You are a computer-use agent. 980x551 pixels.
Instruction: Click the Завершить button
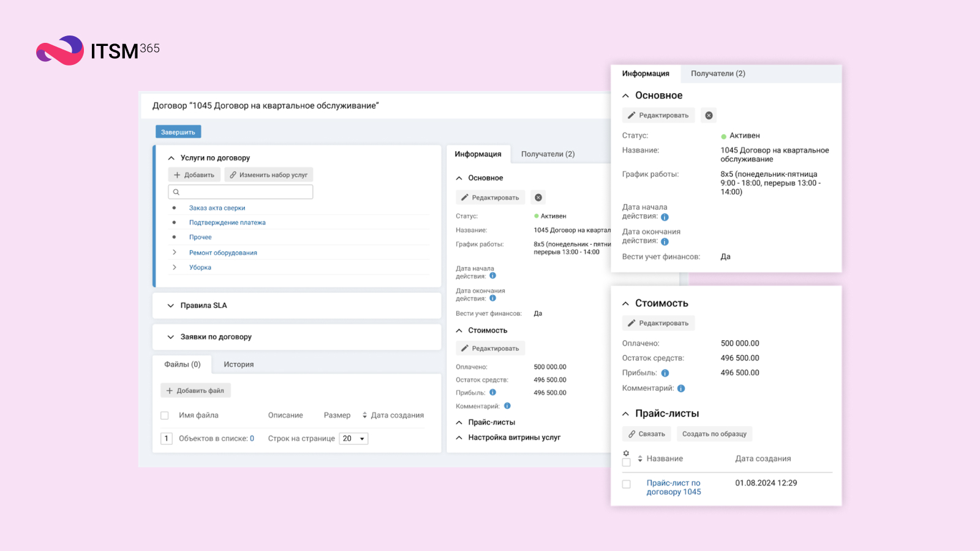pyautogui.click(x=178, y=131)
